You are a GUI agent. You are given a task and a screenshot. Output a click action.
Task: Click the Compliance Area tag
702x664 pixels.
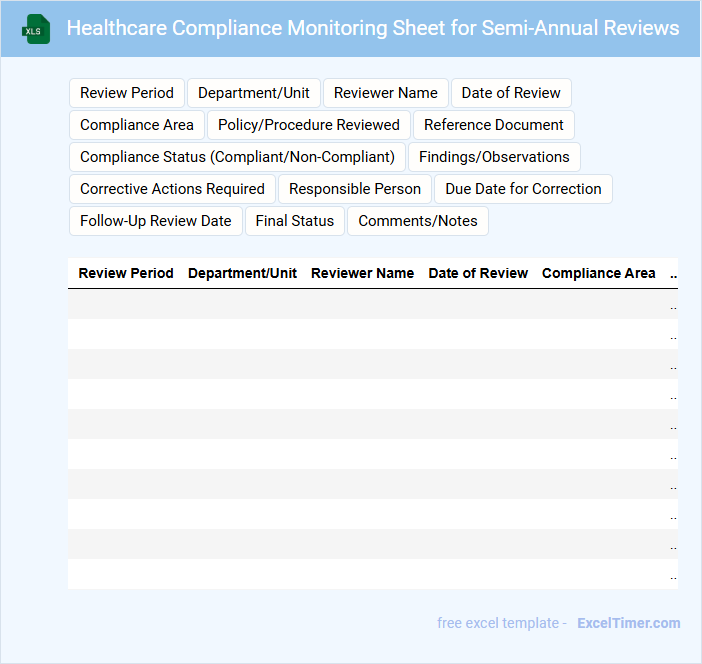click(137, 125)
